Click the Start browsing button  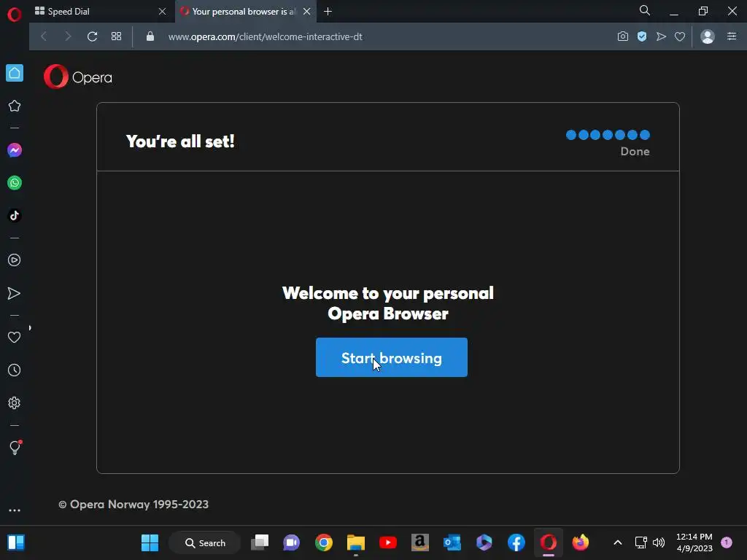[x=392, y=357]
